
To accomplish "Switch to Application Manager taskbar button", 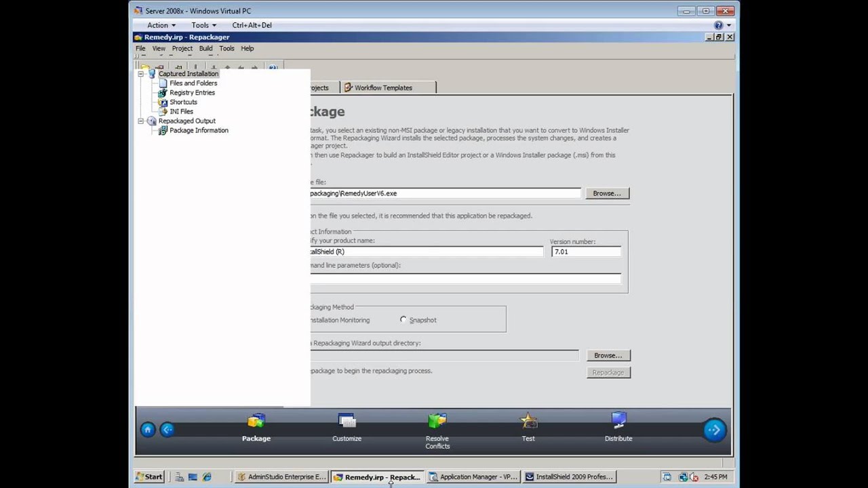I will pyautogui.click(x=473, y=477).
